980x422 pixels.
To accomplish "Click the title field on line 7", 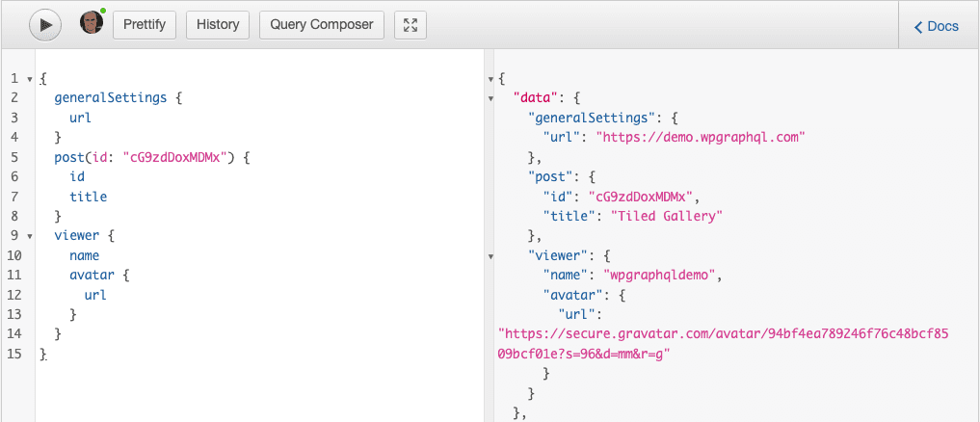I will pyautogui.click(x=88, y=197).
